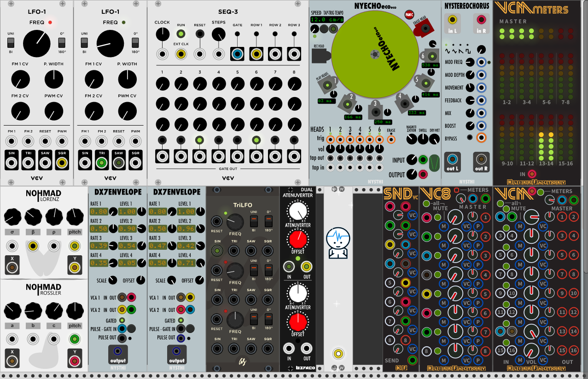Click the LFO-1 SQR output with yellow cable
588x379 pixels.
(x=62, y=162)
